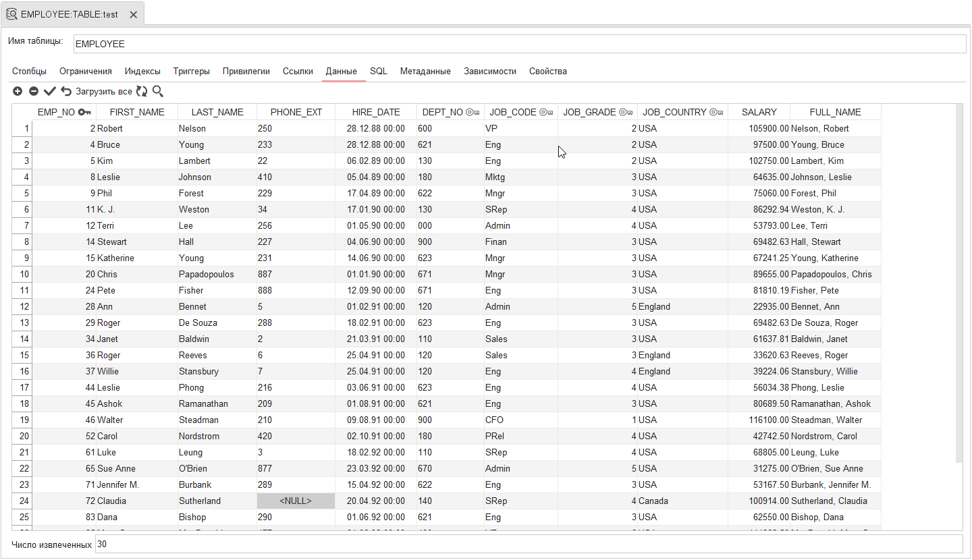Click the delete row minus icon
Image resolution: width=972 pixels, height=560 pixels.
tap(33, 91)
